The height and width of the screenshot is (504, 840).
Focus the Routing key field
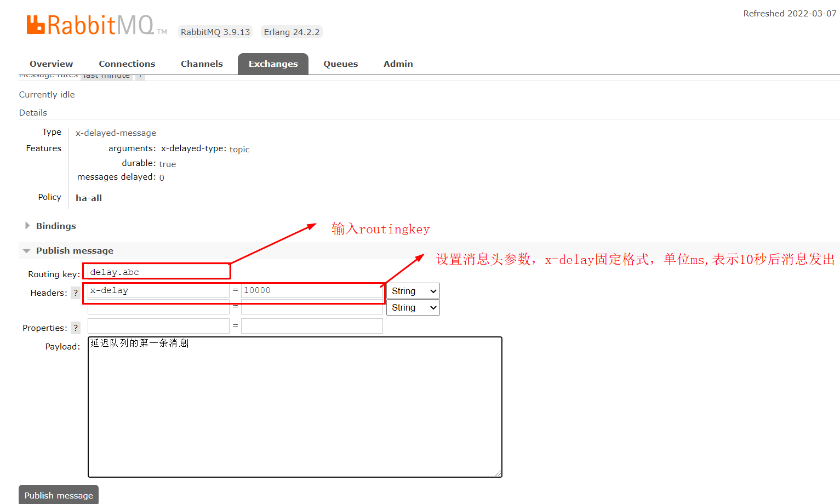pos(158,272)
